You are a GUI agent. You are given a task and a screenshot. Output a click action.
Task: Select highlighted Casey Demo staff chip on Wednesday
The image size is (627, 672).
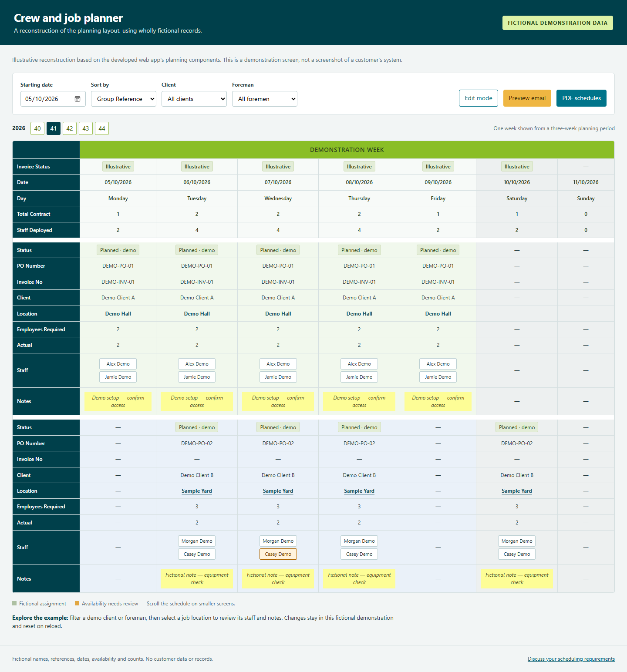click(278, 554)
